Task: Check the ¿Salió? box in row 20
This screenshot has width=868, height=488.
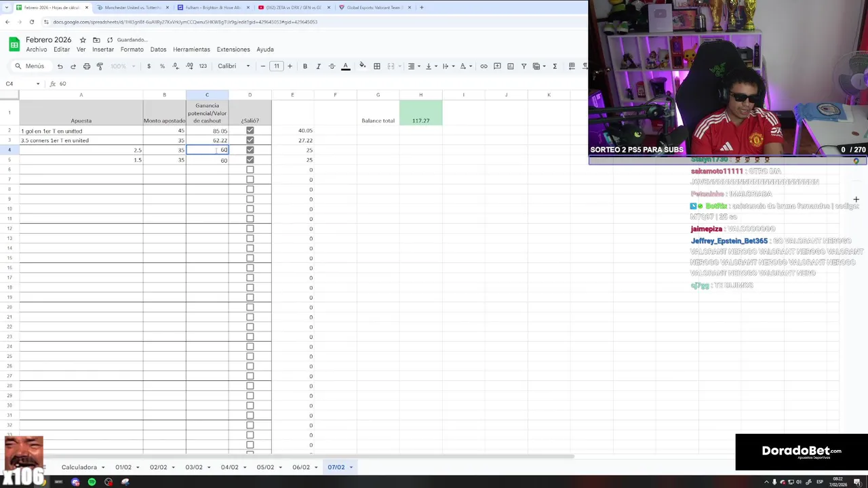Action: click(x=250, y=307)
